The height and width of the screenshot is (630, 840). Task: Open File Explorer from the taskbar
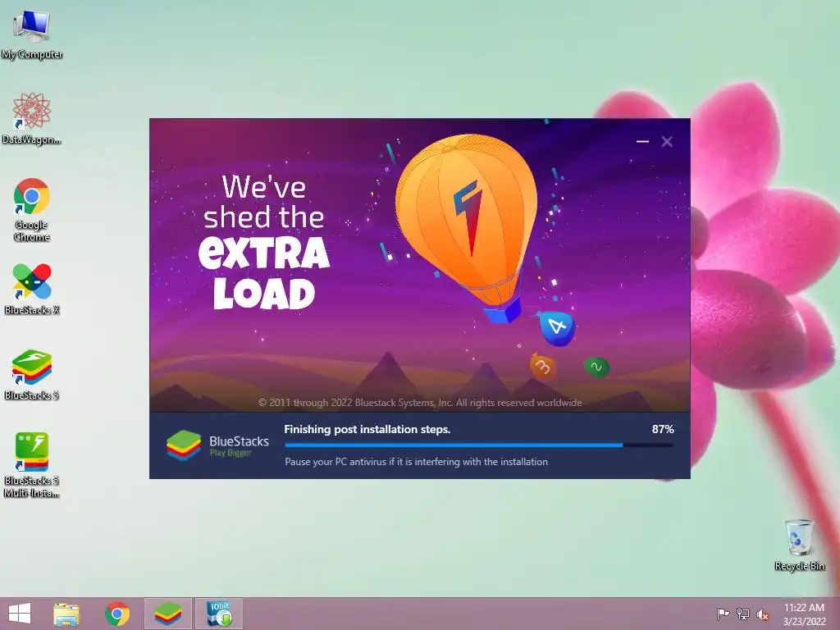(x=66, y=614)
